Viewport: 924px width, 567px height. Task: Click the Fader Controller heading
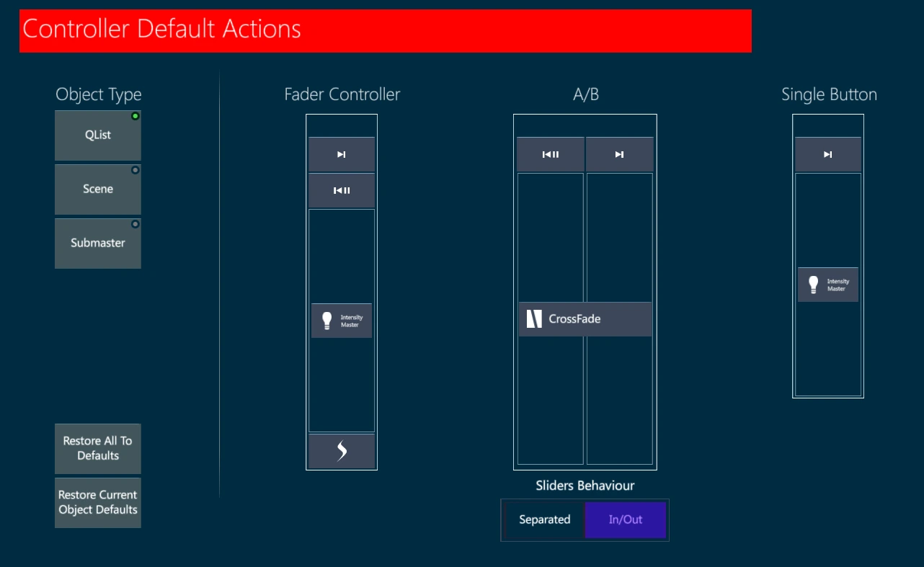(342, 94)
